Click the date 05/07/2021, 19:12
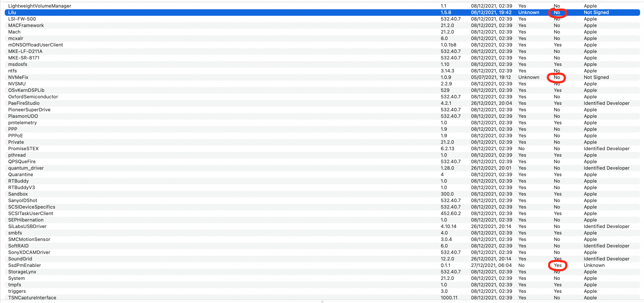The image size is (644, 303). 491,77
